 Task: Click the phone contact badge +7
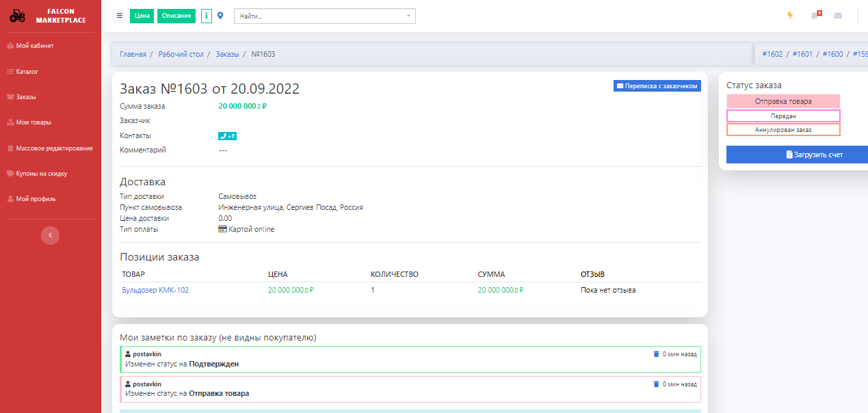[227, 136]
